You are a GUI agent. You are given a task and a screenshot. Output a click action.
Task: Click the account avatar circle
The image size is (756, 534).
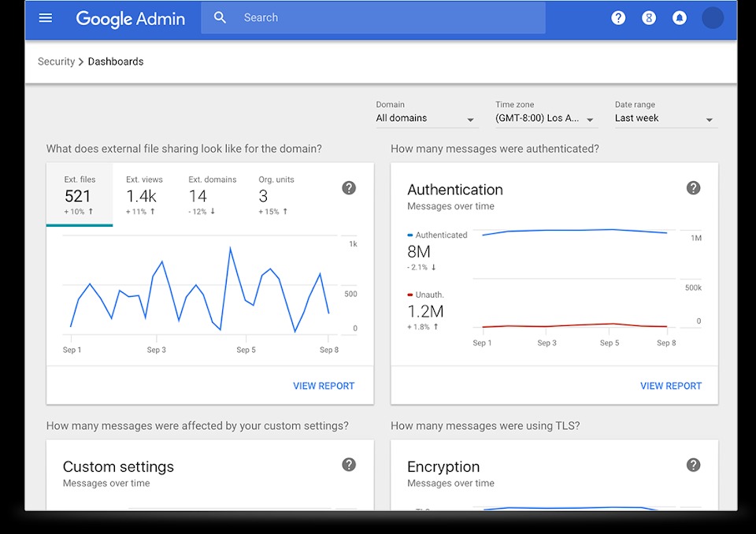(712, 17)
